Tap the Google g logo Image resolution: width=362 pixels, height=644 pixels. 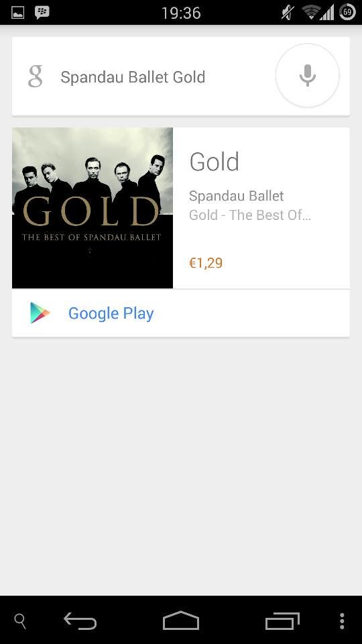pos(36,76)
